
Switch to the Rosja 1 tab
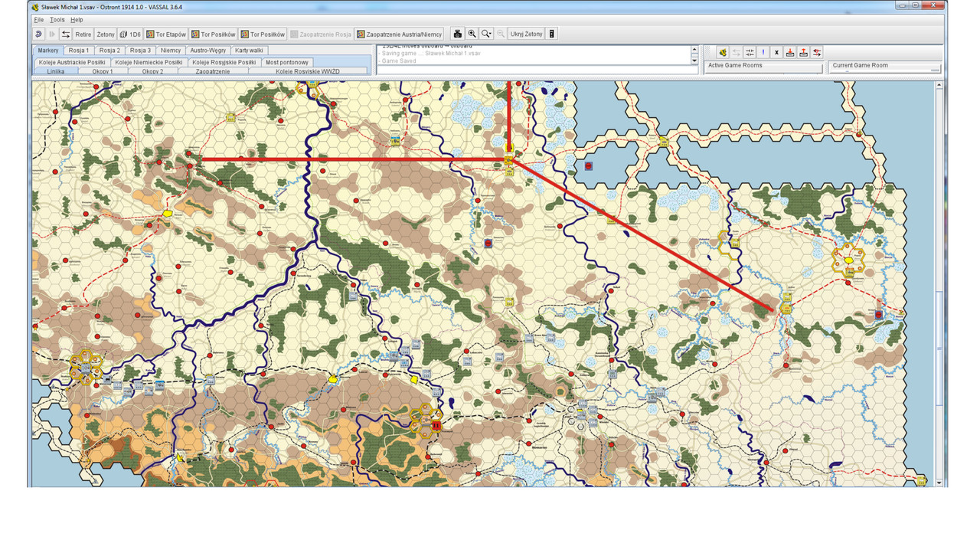(79, 51)
